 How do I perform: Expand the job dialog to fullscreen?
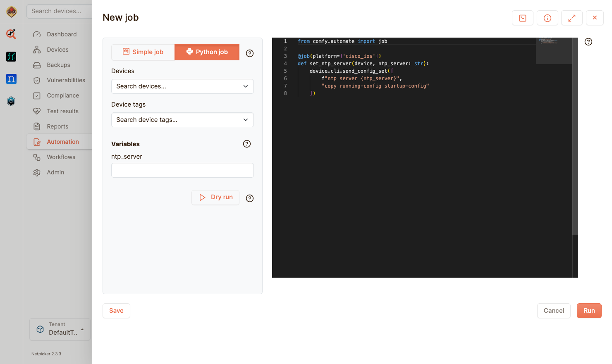[x=571, y=18]
